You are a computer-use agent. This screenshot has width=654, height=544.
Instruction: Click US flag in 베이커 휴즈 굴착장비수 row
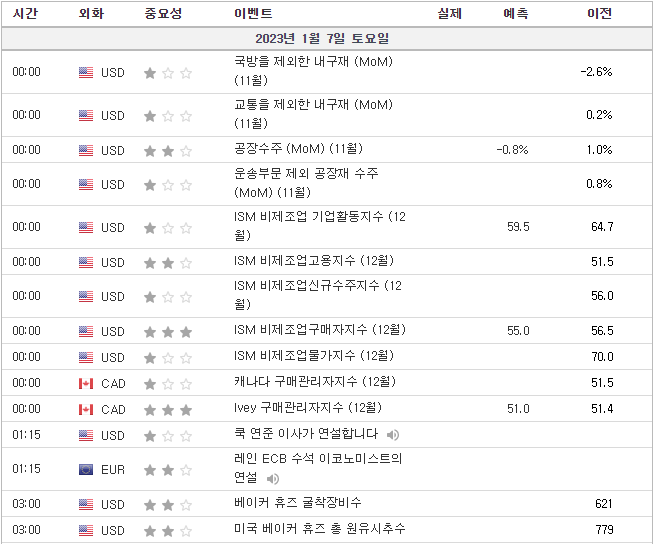point(86,504)
